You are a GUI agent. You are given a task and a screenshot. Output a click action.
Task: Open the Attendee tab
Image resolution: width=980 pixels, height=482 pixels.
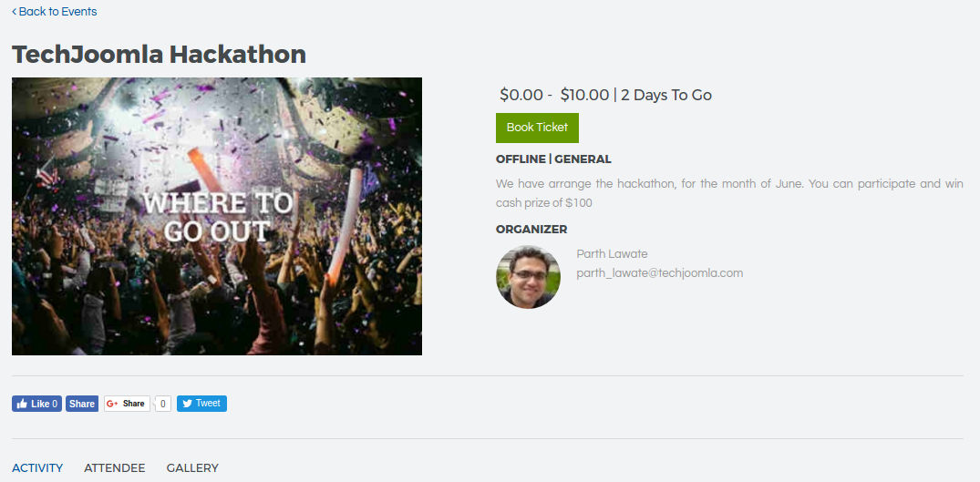click(x=115, y=468)
